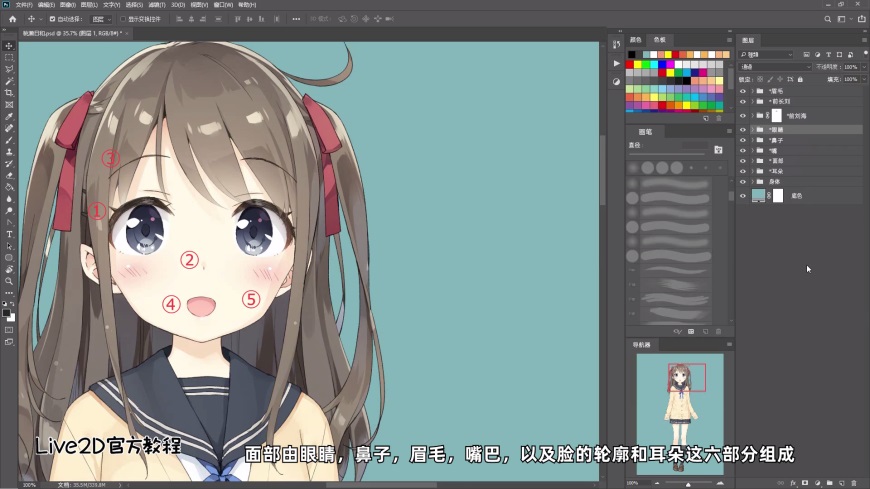This screenshot has height=489, width=870.
Task: Select the Hand tool
Action: 9,269
